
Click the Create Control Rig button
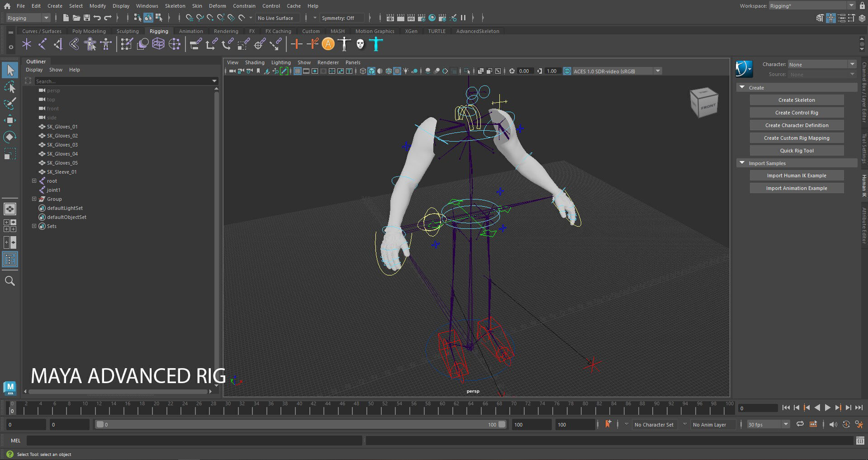coord(797,113)
